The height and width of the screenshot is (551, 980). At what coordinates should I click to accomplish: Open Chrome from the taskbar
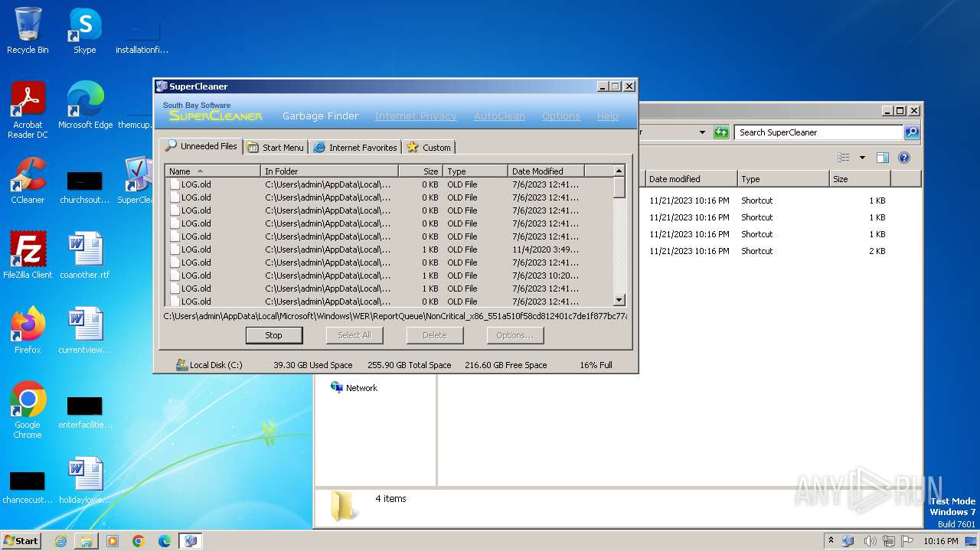[139, 541]
